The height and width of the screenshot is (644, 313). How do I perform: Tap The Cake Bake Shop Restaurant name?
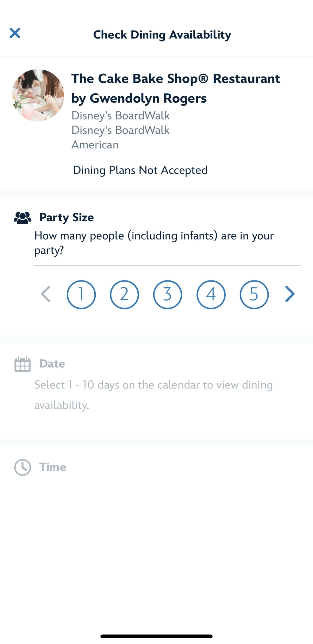[175, 88]
